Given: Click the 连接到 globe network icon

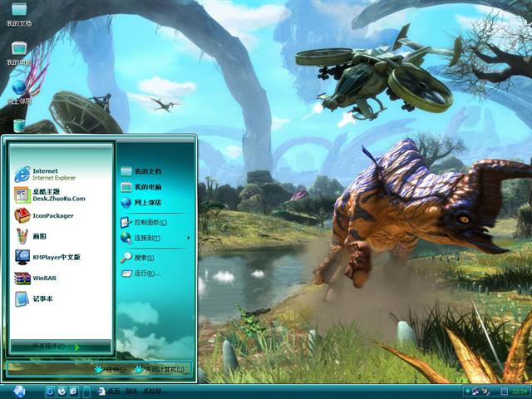Looking at the screenshot, I should (126, 238).
